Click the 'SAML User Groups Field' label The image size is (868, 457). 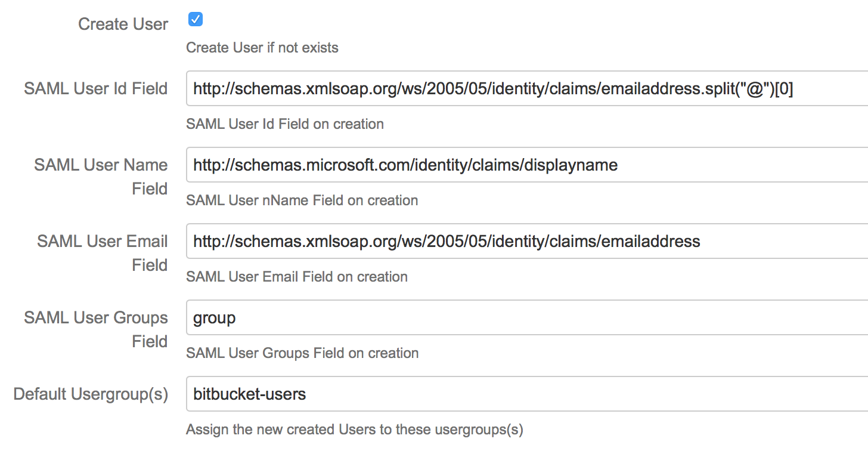96,329
